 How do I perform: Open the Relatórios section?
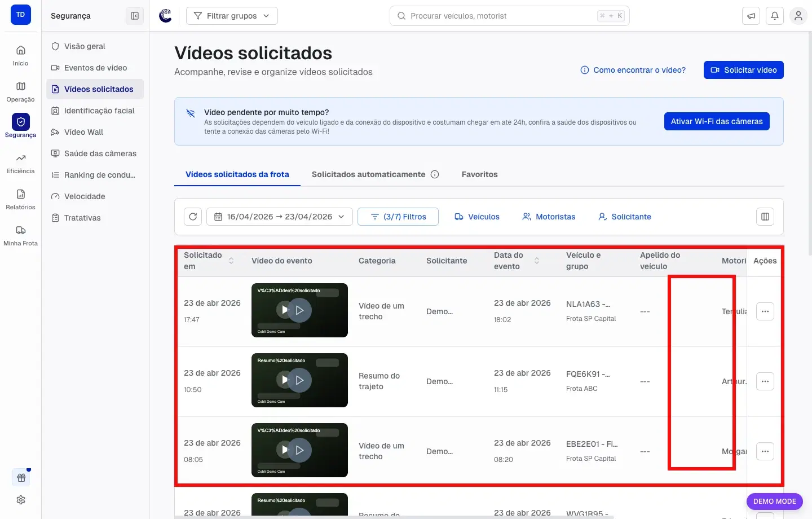pos(20,200)
